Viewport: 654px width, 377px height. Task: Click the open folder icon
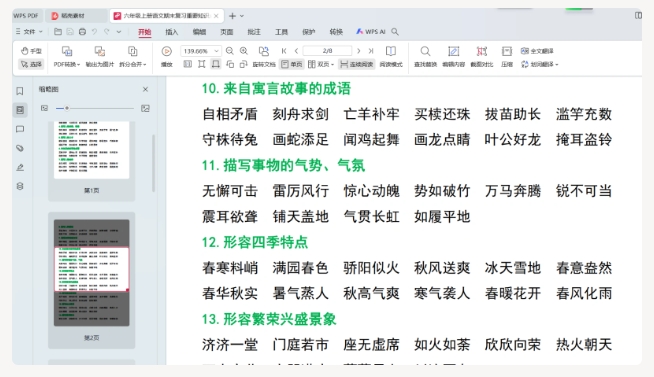58,31
